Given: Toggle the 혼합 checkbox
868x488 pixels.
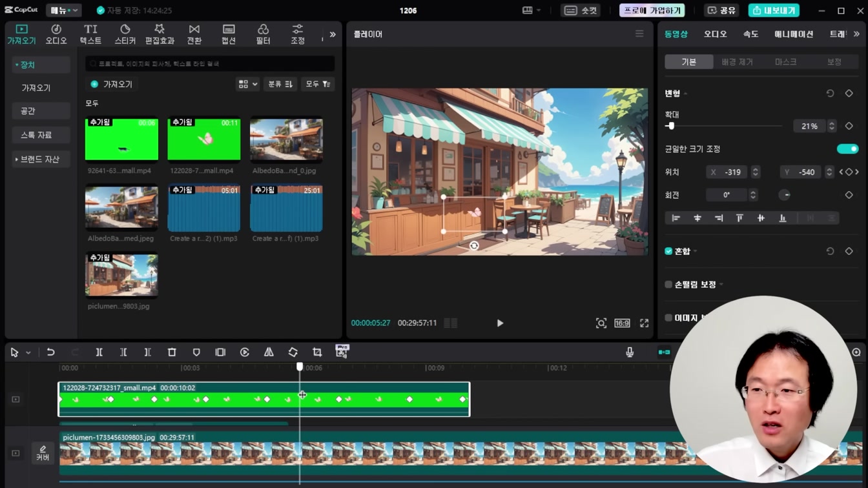Looking at the screenshot, I should point(668,251).
